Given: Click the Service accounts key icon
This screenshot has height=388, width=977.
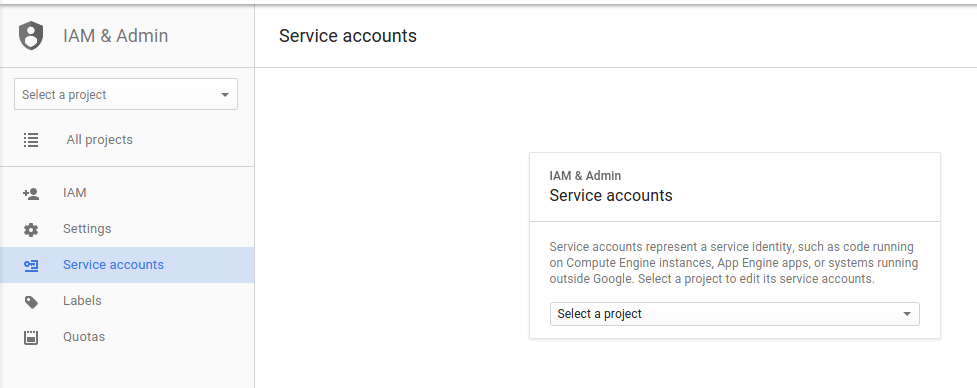Looking at the screenshot, I should click(31, 265).
